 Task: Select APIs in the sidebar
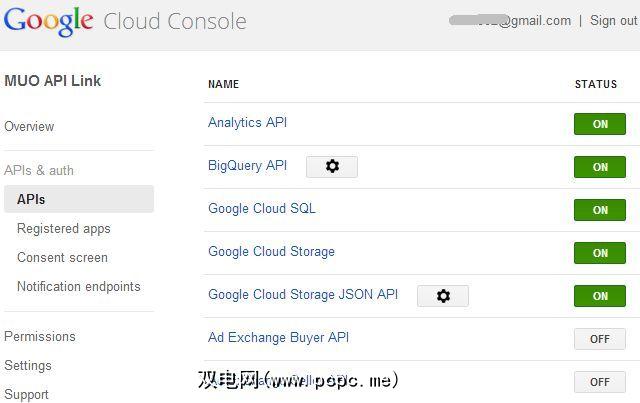(x=31, y=199)
